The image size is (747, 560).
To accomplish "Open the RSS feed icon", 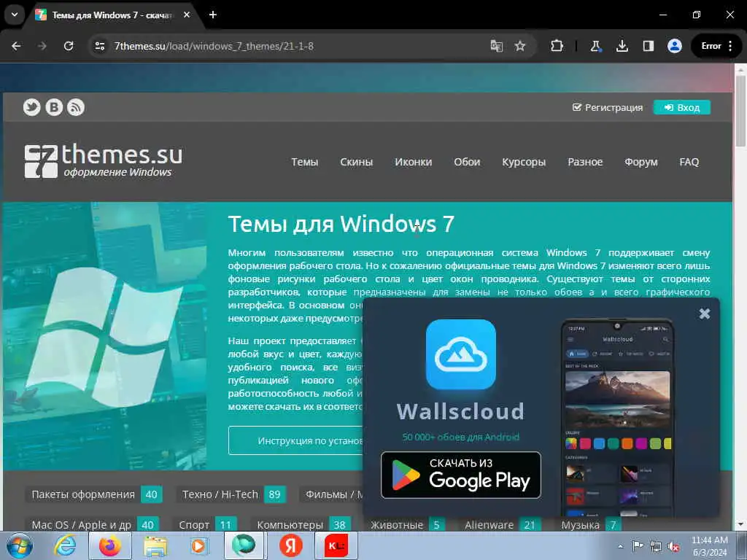I will [76, 107].
